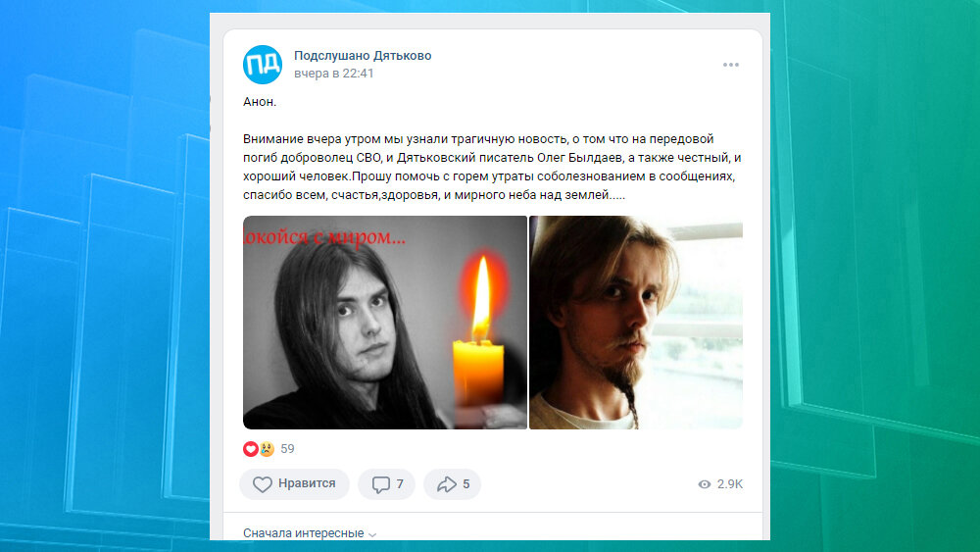Click the share count 5

click(466, 484)
